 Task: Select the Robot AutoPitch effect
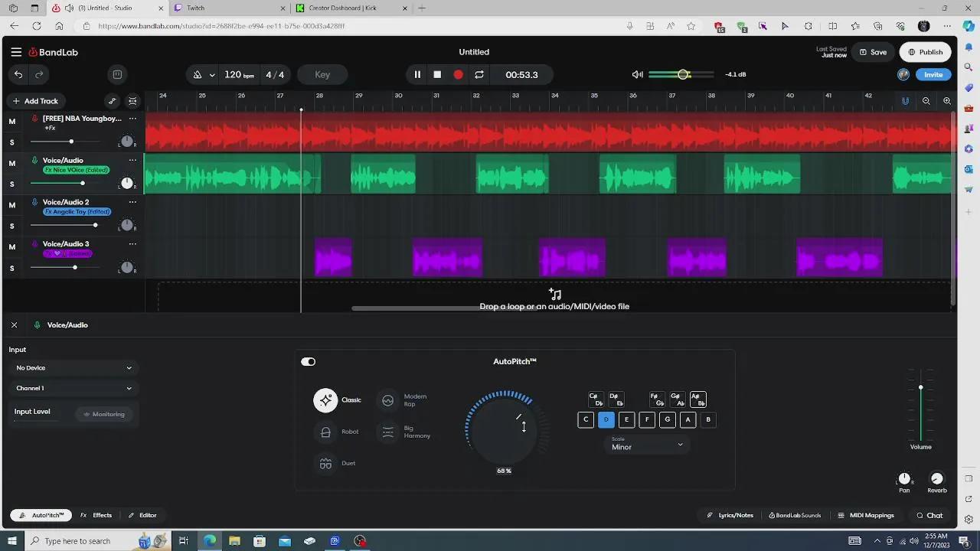point(326,432)
